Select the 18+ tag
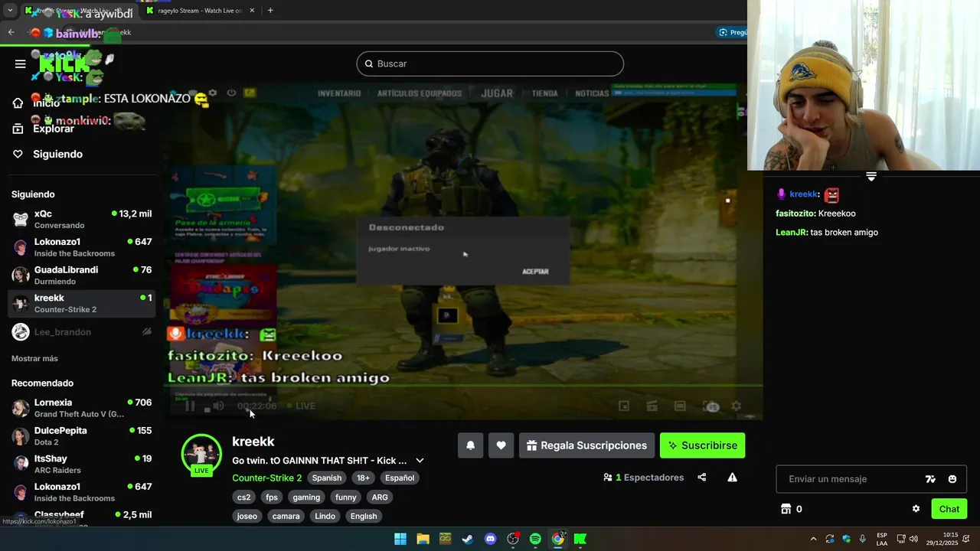 click(x=363, y=478)
